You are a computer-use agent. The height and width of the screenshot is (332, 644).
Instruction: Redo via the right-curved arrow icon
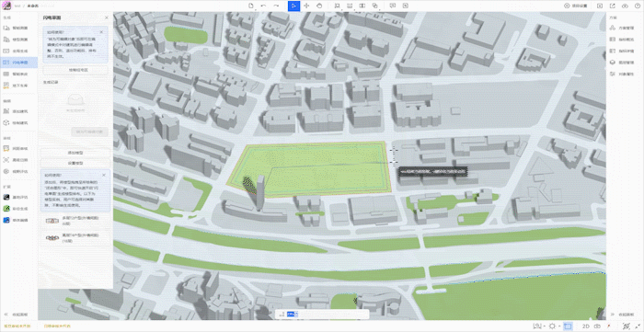click(x=276, y=6)
